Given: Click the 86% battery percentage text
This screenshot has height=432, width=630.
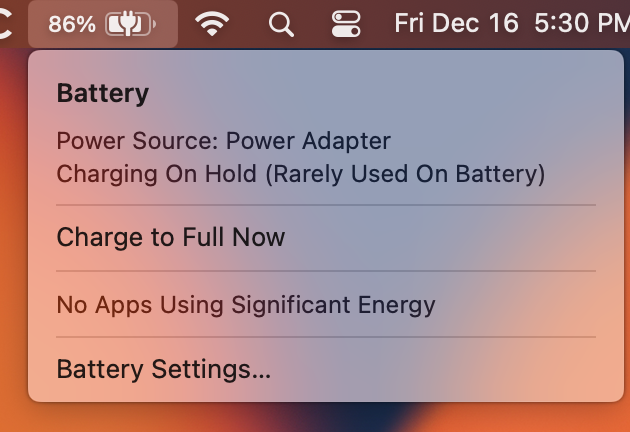Looking at the screenshot, I should pos(72,24).
